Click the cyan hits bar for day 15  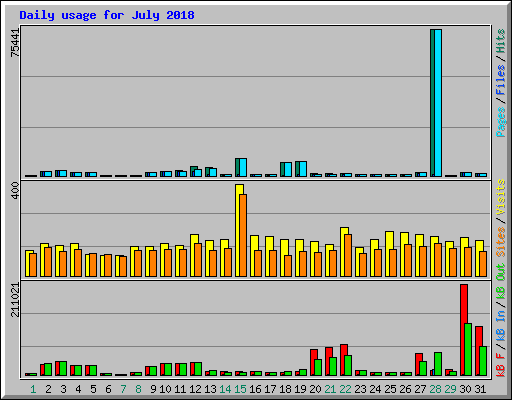pyautogui.click(x=243, y=168)
